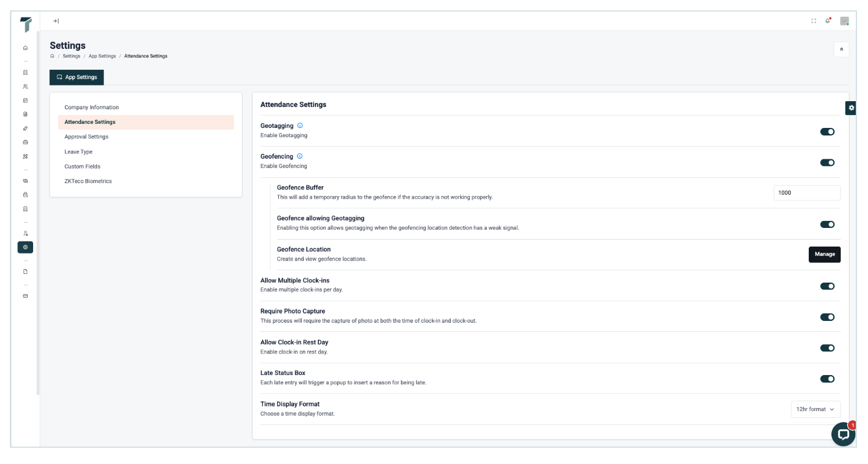The image size is (868, 464).
Task: Toggle the Late Status Box switch
Action: [x=827, y=379]
